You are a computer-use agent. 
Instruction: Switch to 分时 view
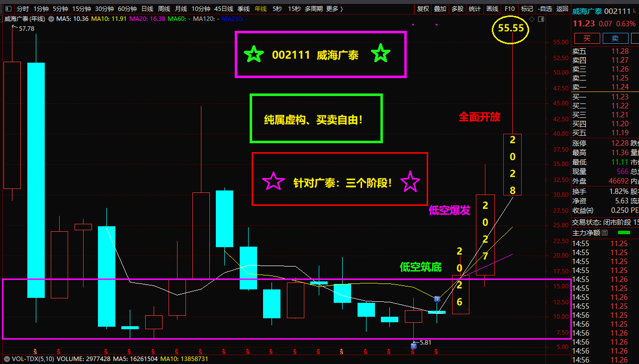[x=23, y=9]
